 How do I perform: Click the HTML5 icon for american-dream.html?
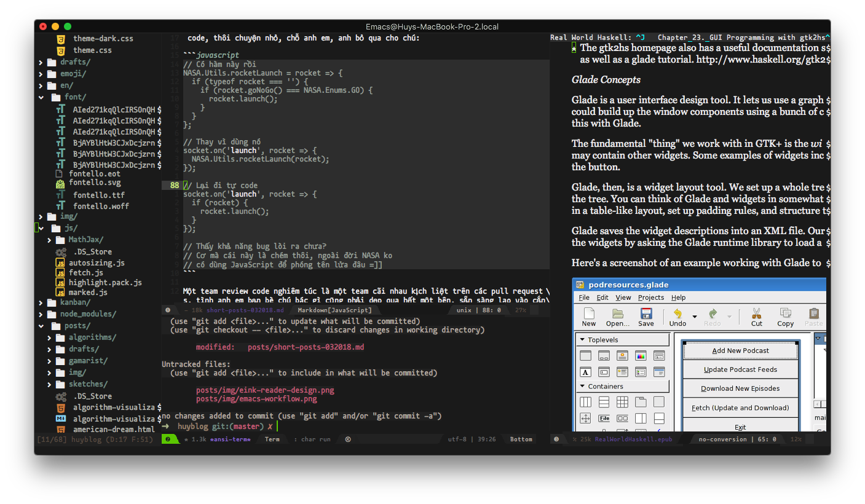(x=61, y=430)
